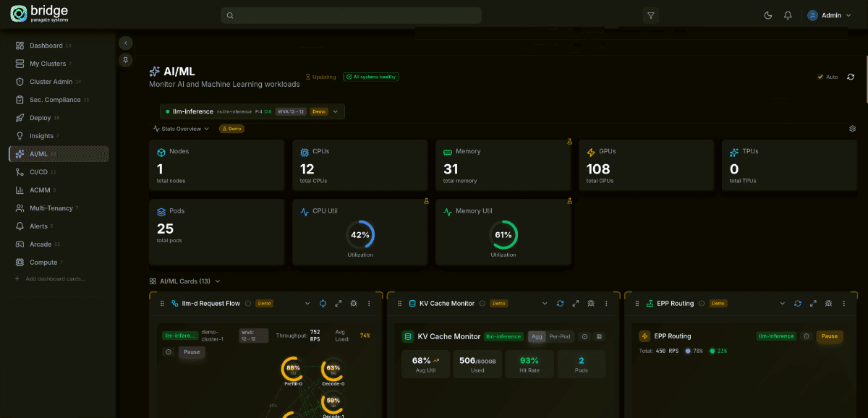Screen dimensions: 868x418
Task: Click target icon beside llm-inference in EPP Routing
Action: tap(806, 336)
